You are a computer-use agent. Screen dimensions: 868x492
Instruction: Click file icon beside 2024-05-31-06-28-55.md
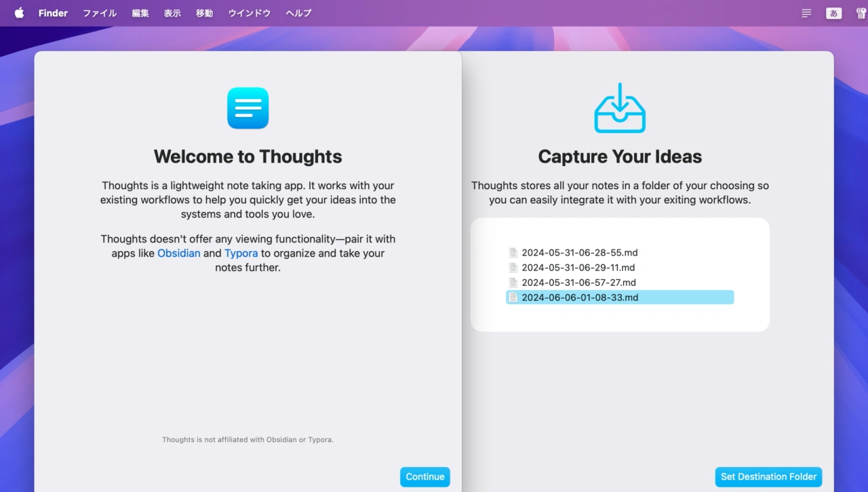[513, 253]
